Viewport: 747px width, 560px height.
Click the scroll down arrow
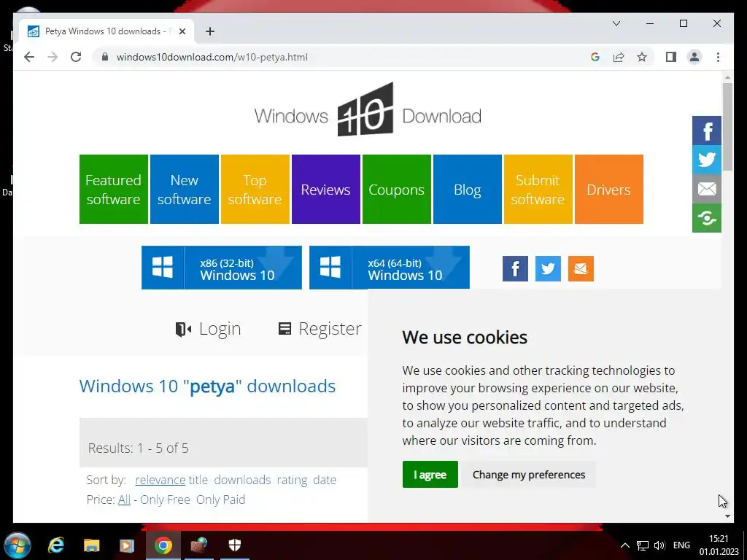727,516
